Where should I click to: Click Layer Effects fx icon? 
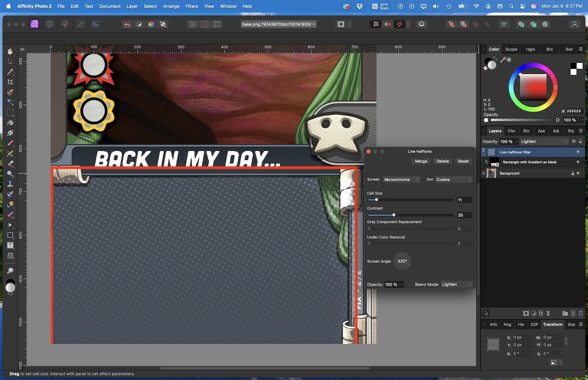tap(541, 313)
